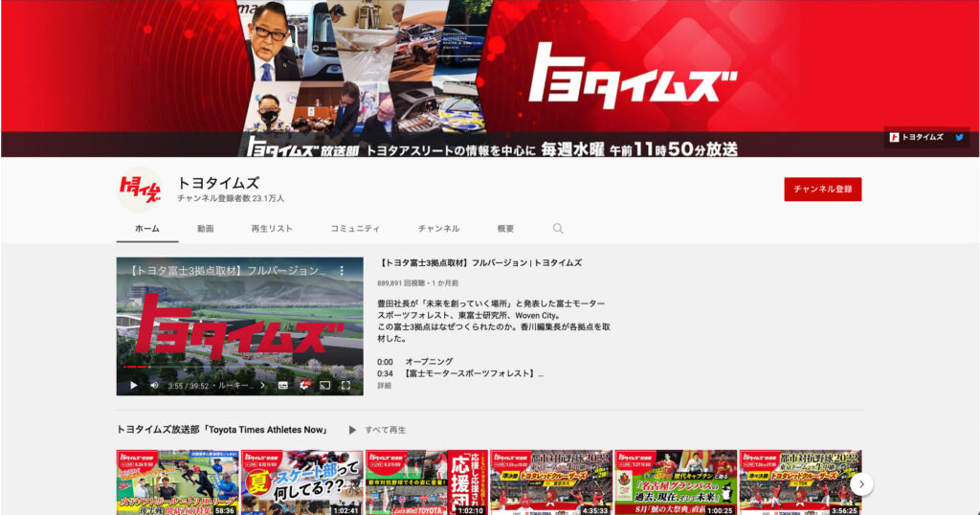This screenshot has height=515, width=980.
Task: Open the 再生リスト tab
Action: point(272,229)
